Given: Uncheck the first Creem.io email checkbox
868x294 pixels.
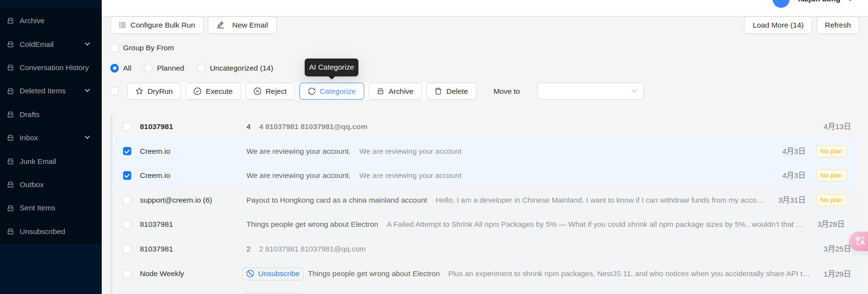Looking at the screenshot, I should pyautogui.click(x=127, y=151).
